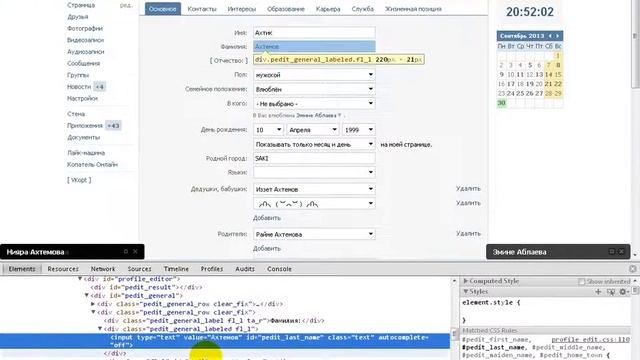Enable Show inherited checkbox

[582, 281]
